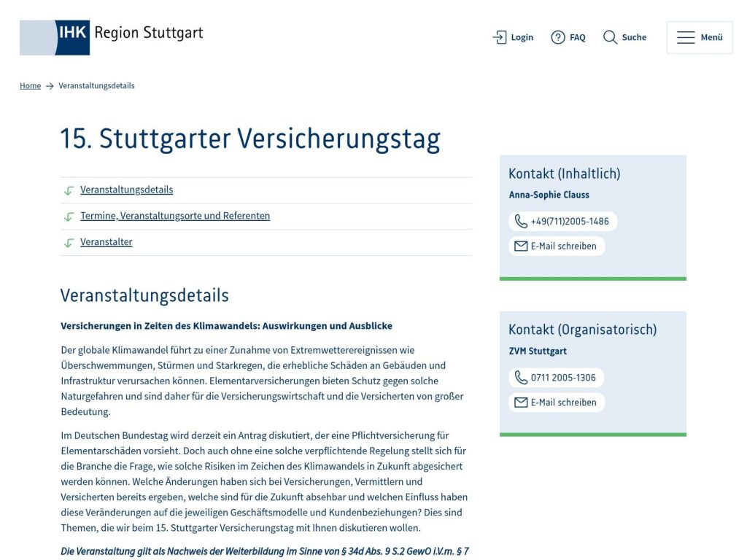The width and height of the screenshot is (747, 560).
Task: Select the Veranstaltungsdetails breadcrumb entry
Action: pyautogui.click(x=96, y=85)
